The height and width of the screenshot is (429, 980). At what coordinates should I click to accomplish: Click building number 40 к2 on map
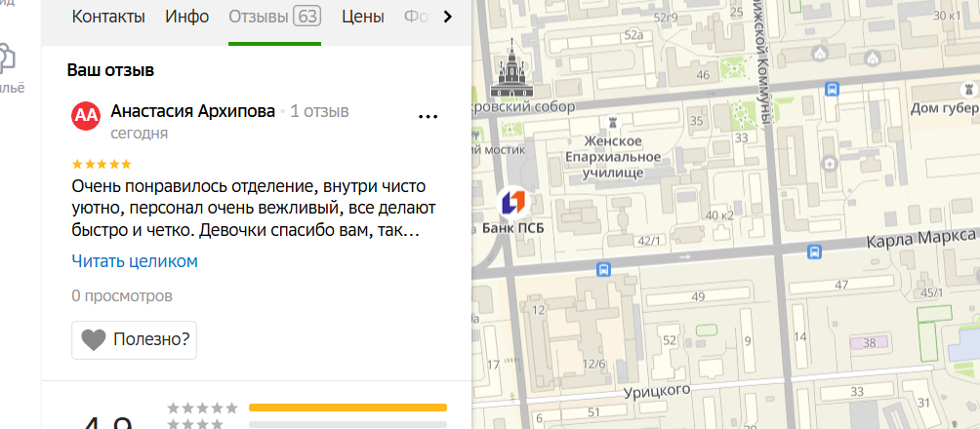pos(719,216)
